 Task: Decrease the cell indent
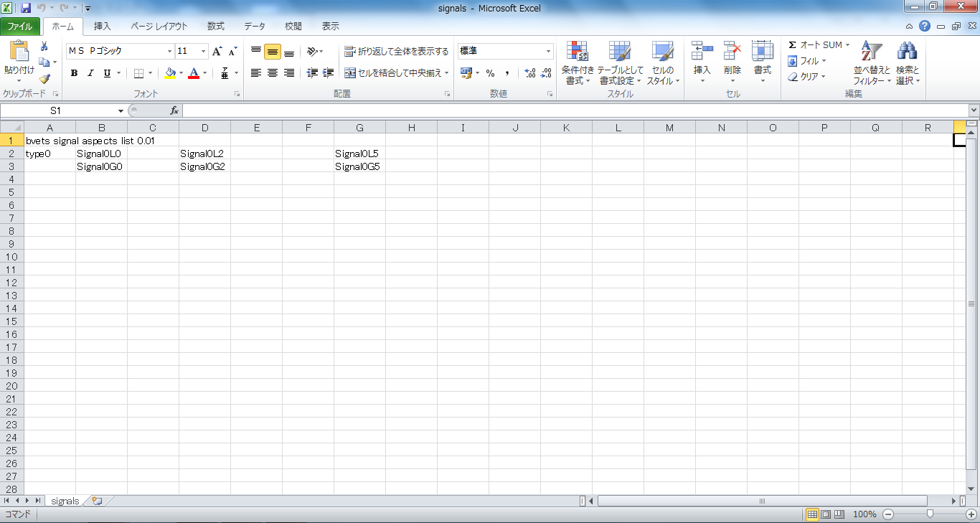point(312,73)
